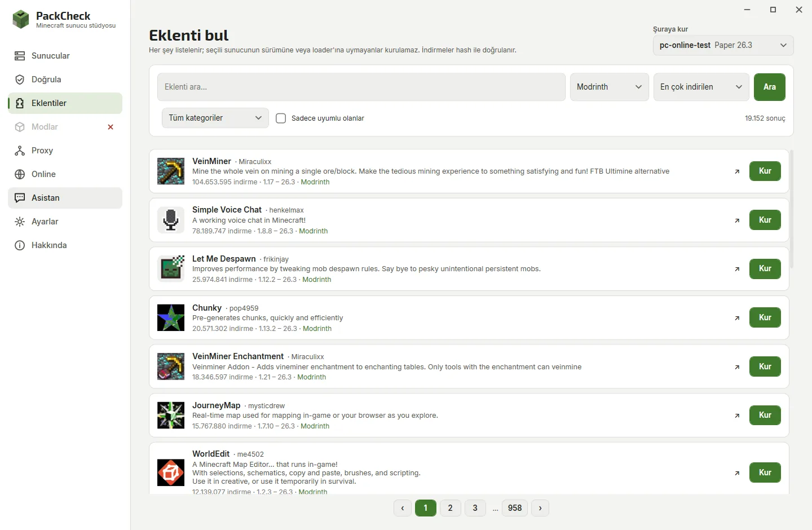Switch to the Online section
Image resolution: width=812 pixels, height=530 pixels.
click(65, 174)
